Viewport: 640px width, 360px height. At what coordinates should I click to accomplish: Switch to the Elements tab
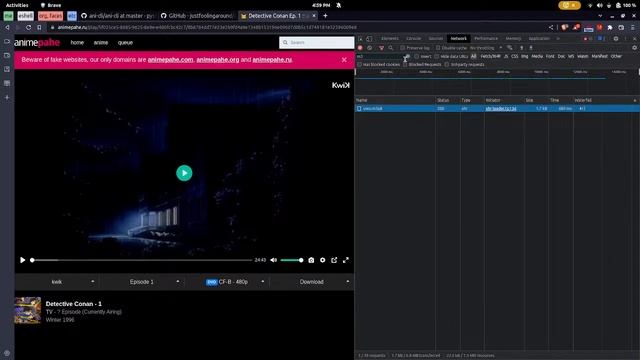click(389, 39)
